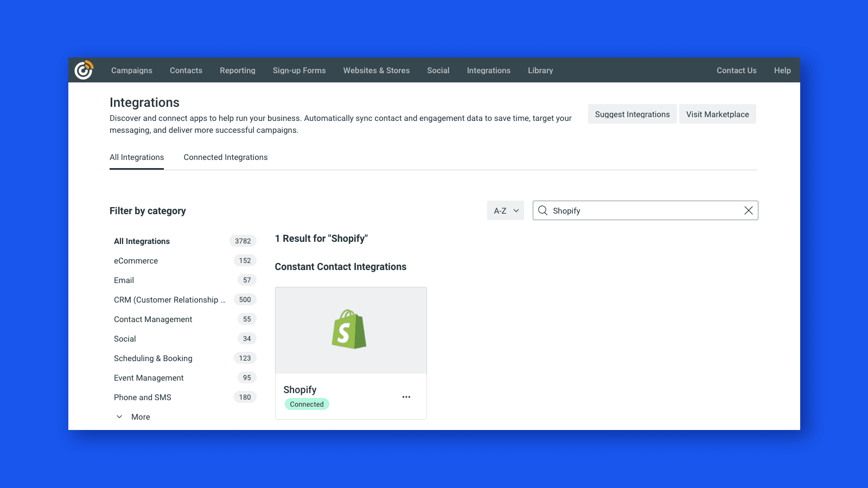Collapse the More section chevron

(119, 416)
